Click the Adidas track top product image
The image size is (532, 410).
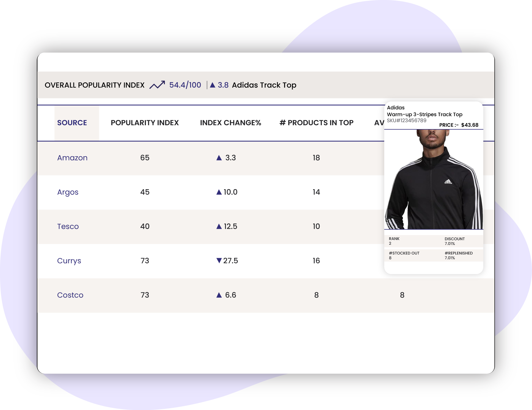coord(434,179)
